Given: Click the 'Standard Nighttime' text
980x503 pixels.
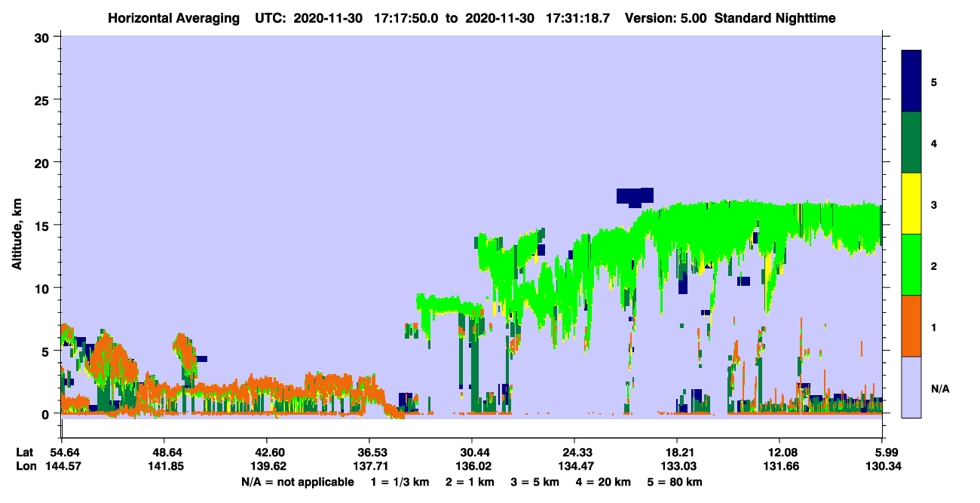Looking at the screenshot, I should 776,17.
